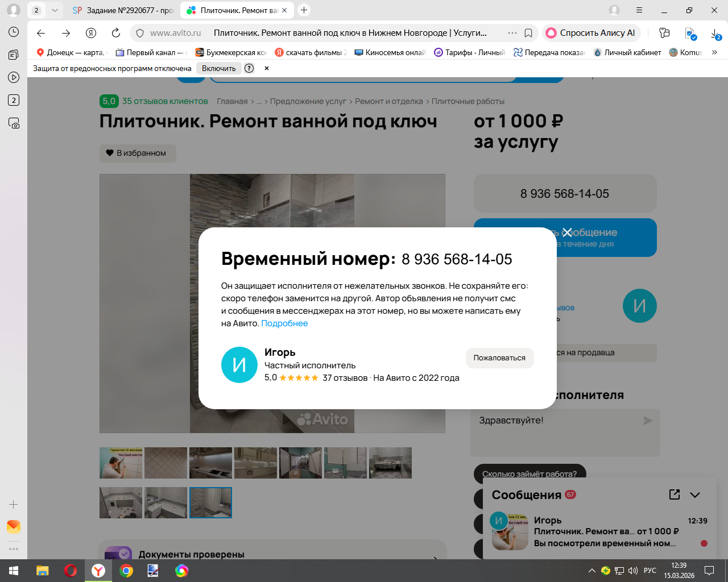Open the browser downloads icon
Image resolution: width=728 pixels, height=582 pixels.
coord(715,34)
